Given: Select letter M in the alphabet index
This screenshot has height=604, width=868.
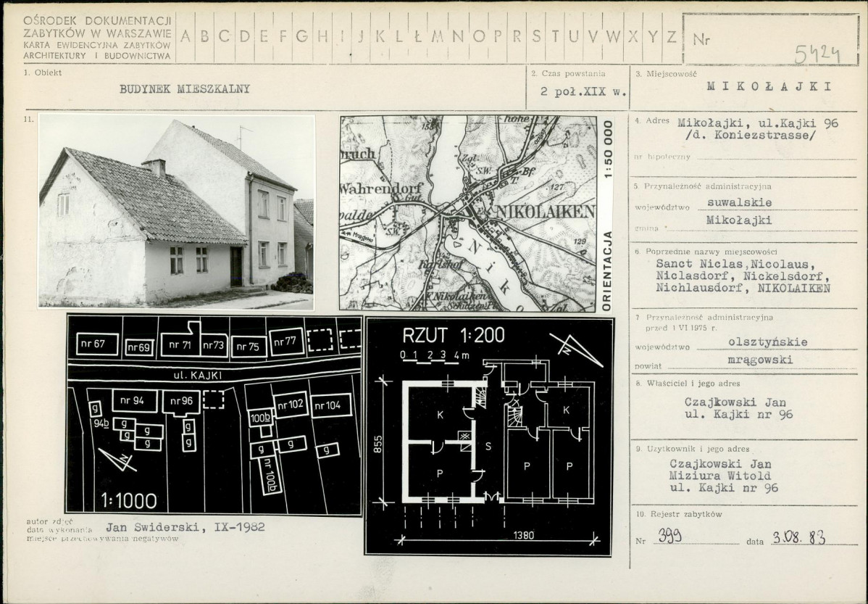Looking at the screenshot, I should click(x=438, y=36).
